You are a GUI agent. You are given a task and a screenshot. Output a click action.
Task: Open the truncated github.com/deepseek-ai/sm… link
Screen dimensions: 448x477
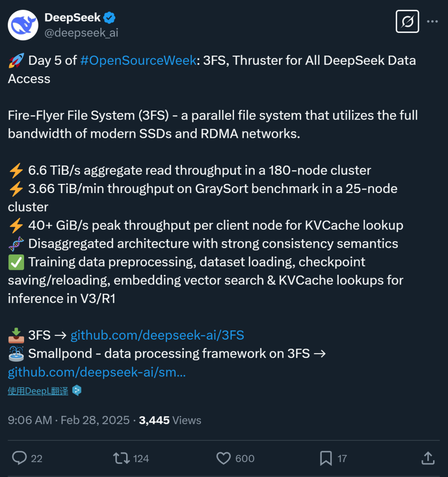[x=97, y=372]
